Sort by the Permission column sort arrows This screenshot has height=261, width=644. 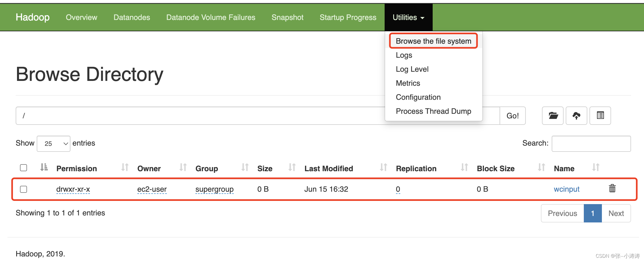125,167
